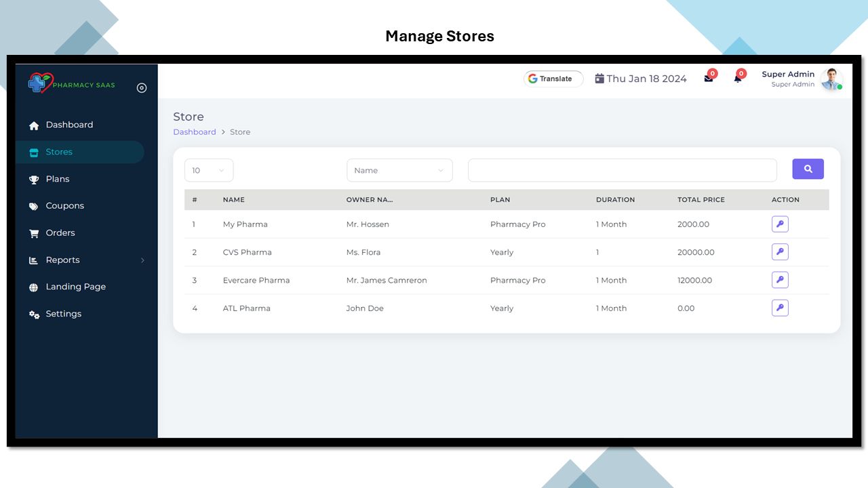Screen dimensions: 868x488
Task: Click the Pharmacy SaaS logo
Action: [x=71, y=84]
